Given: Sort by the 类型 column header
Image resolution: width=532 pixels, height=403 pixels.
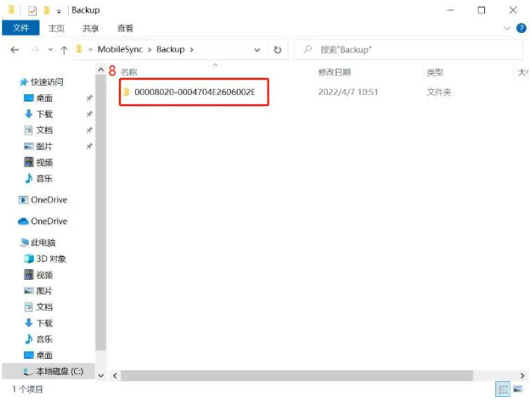Looking at the screenshot, I should point(435,72).
